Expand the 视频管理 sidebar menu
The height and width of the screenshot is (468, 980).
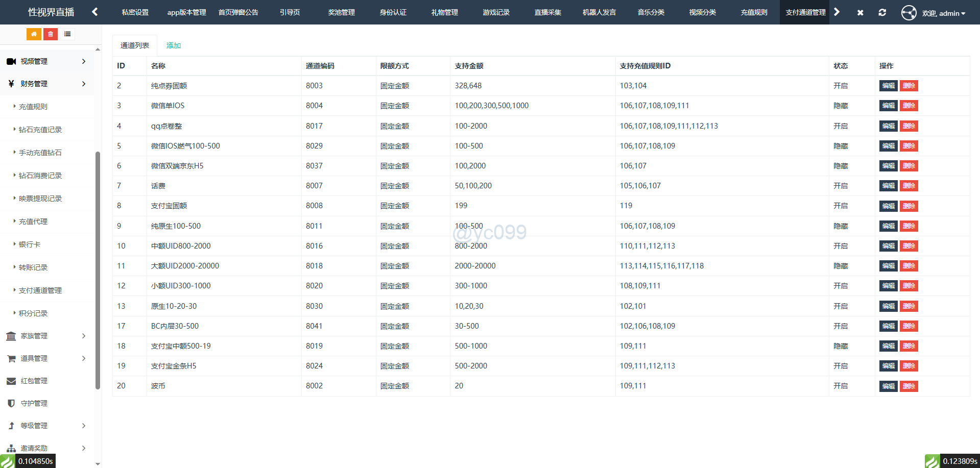[x=46, y=61]
